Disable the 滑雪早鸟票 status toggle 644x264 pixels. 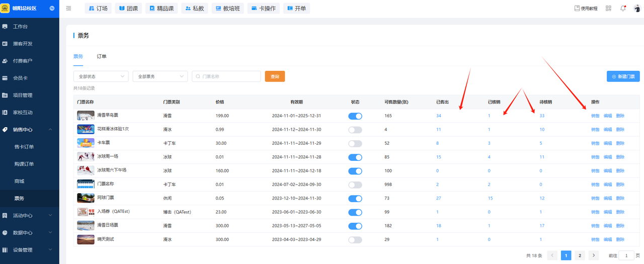(355, 116)
